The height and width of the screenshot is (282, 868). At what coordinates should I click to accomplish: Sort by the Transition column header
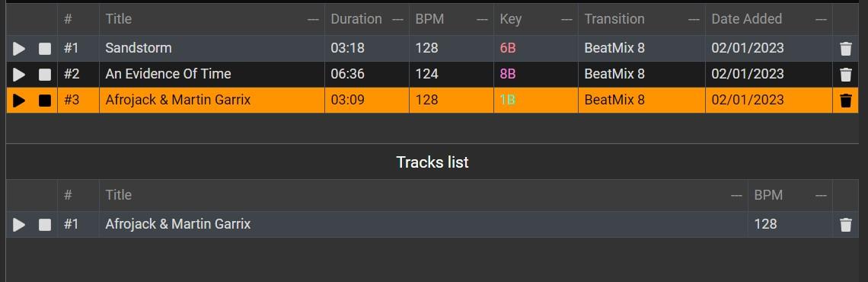(614, 19)
